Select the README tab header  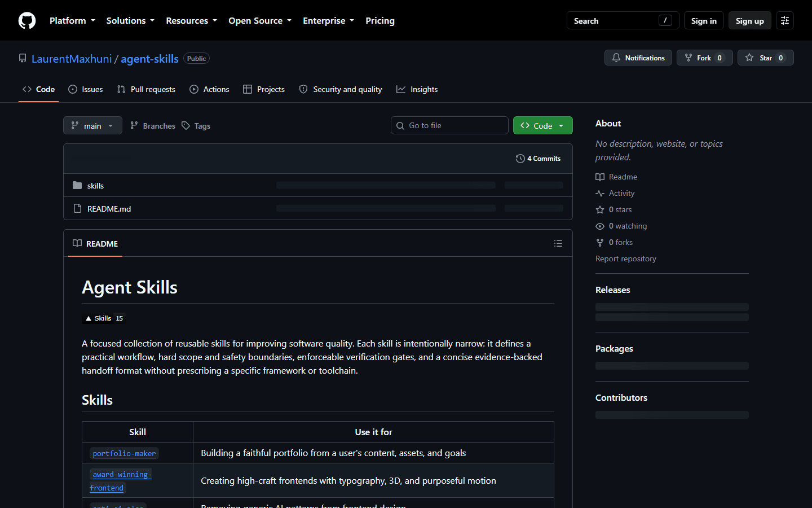coord(95,244)
